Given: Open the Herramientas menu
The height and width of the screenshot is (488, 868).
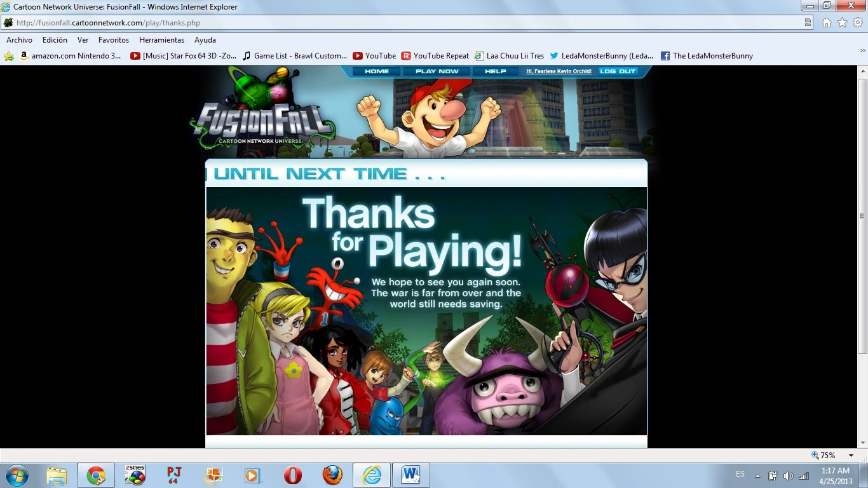Looking at the screenshot, I should click(161, 40).
